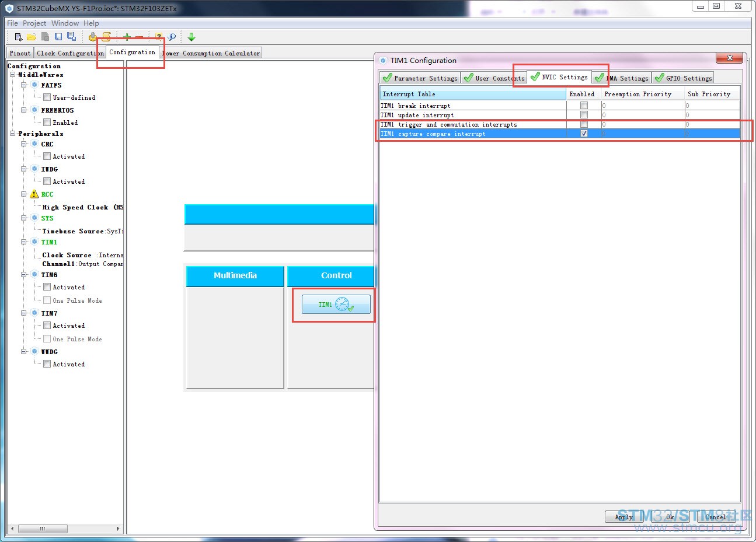Tick WWDG Activated checkbox
Viewport: 756px width, 542px height.
[47, 364]
